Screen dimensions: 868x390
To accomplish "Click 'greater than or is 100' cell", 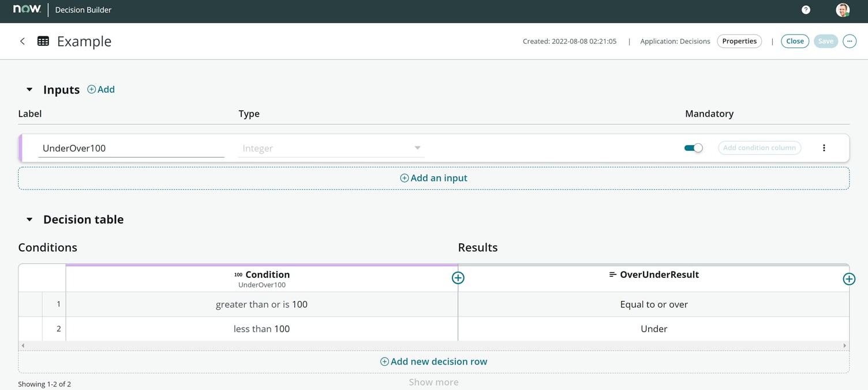I will (262, 304).
